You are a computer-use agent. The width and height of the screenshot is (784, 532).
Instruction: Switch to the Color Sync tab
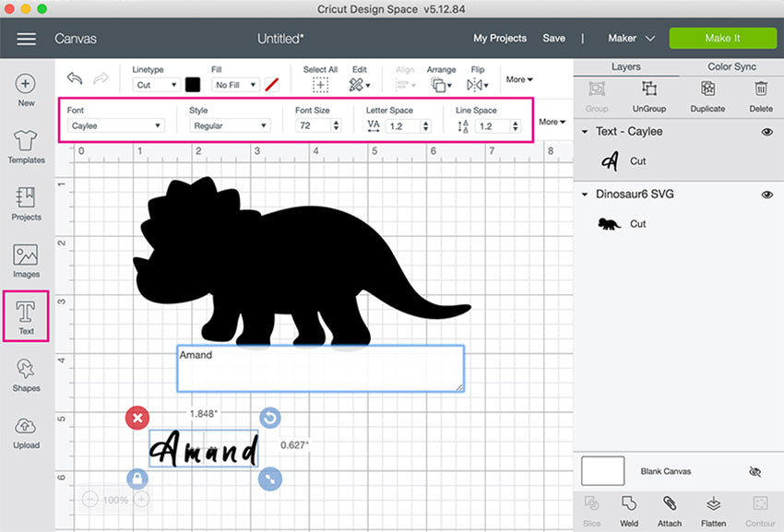tap(731, 67)
